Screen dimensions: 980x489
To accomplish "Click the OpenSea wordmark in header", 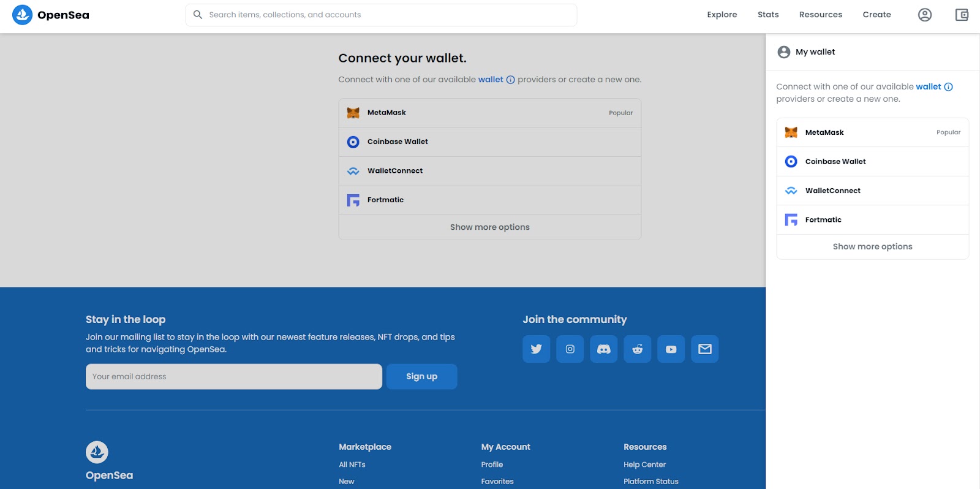I will [63, 15].
